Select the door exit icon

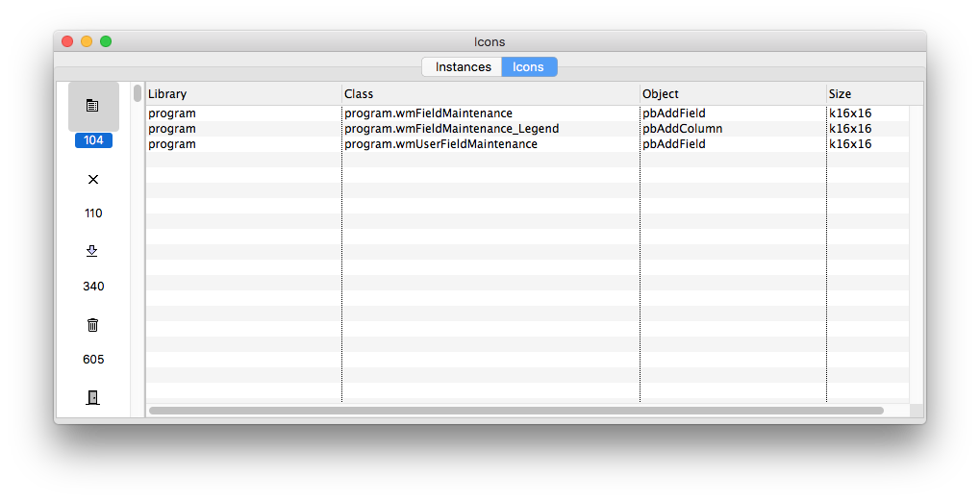click(92, 397)
